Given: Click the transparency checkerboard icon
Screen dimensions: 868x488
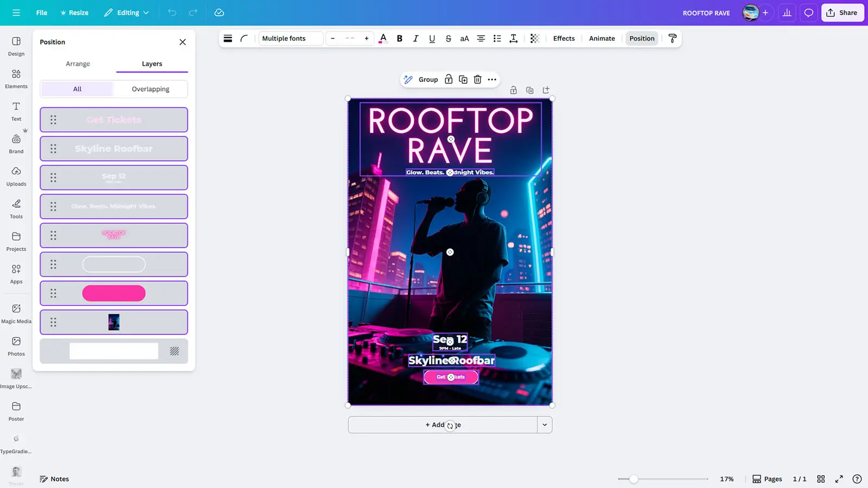Looking at the screenshot, I should click(x=534, y=38).
